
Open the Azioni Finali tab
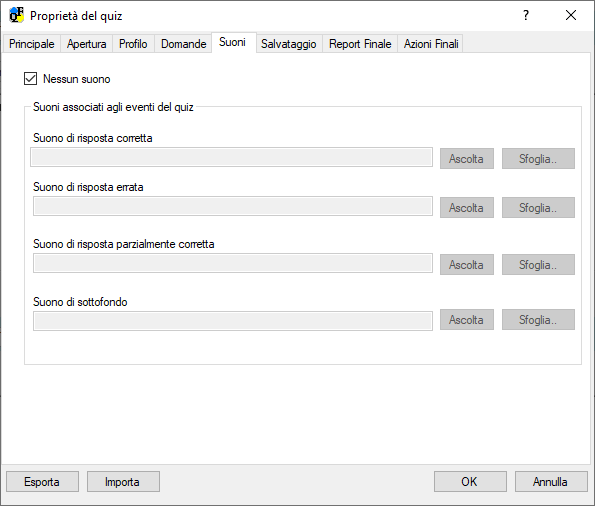431,44
